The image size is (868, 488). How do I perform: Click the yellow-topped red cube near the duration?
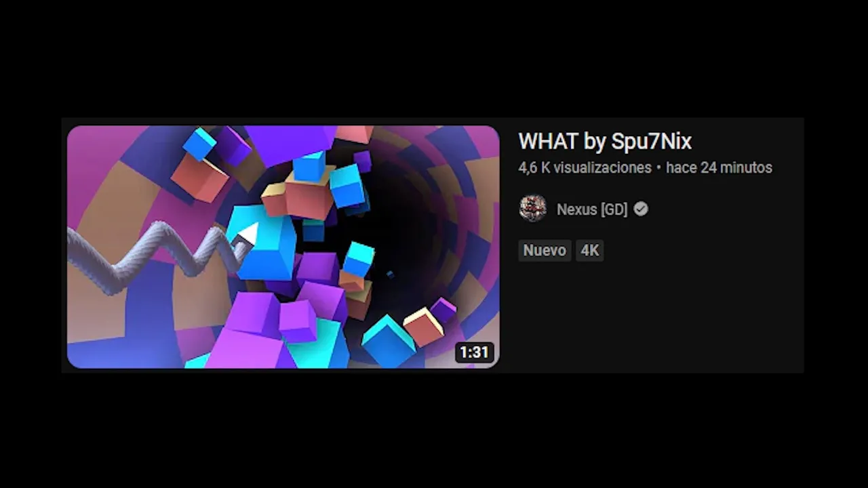point(424,327)
